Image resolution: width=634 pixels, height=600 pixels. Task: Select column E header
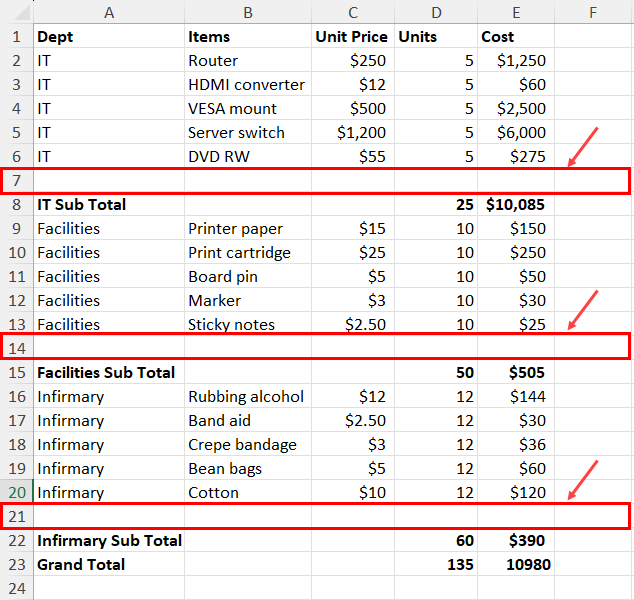(516, 13)
